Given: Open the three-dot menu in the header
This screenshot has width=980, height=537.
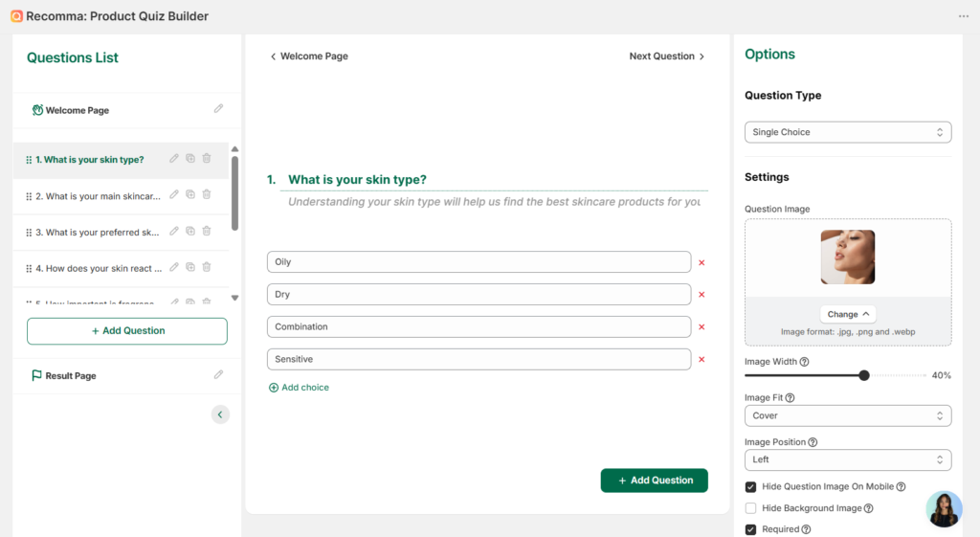Looking at the screenshot, I should pos(963,16).
